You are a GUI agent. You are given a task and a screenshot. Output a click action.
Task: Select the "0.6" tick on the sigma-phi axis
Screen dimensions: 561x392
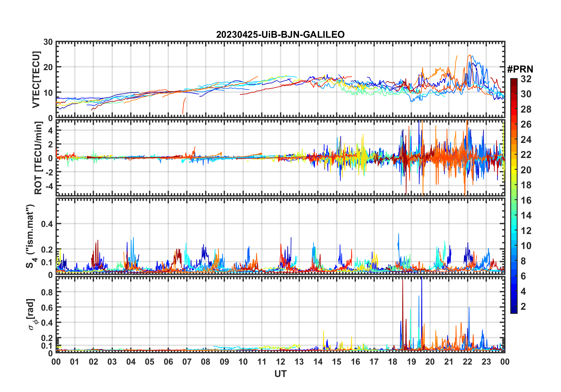tap(47, 307)
